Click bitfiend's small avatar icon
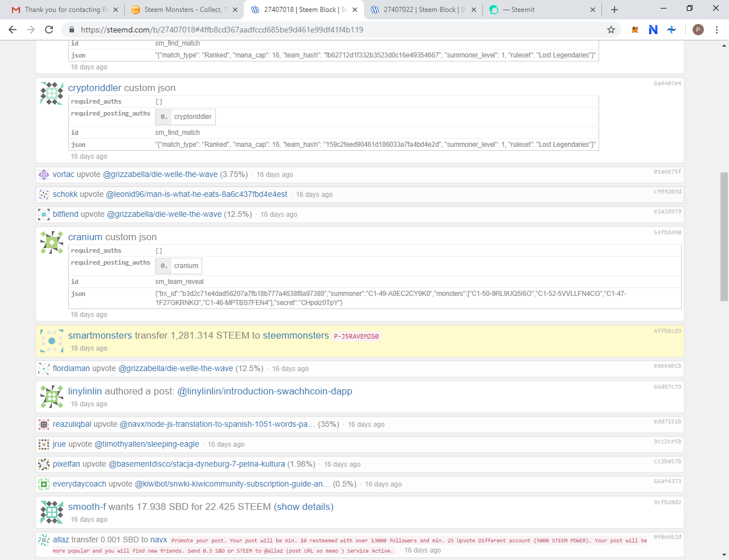 click(x=44, y=215)
